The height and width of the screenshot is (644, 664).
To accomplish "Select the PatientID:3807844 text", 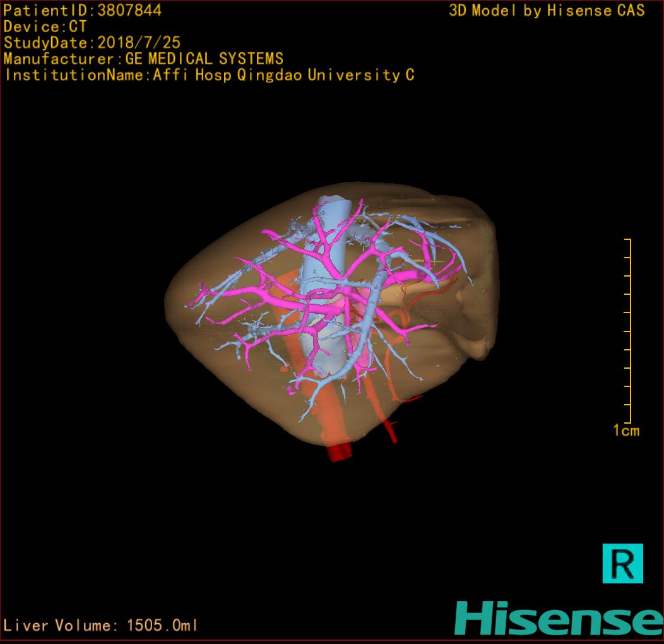I will click(x=82, y=11).
